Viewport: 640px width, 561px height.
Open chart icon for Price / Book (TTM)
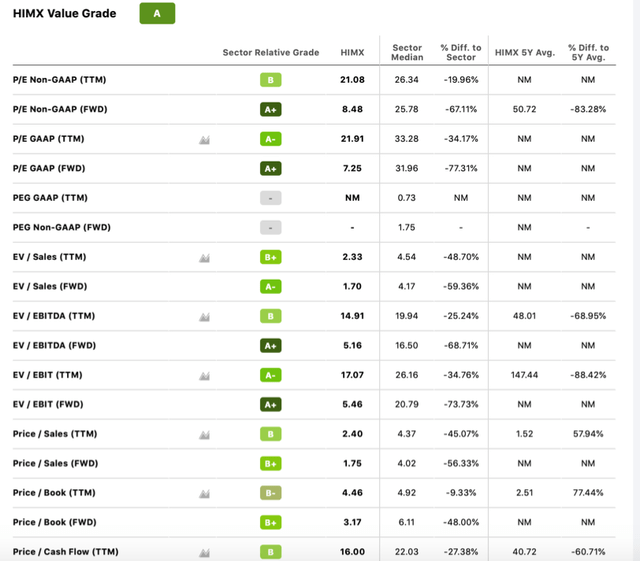(204, 494)
